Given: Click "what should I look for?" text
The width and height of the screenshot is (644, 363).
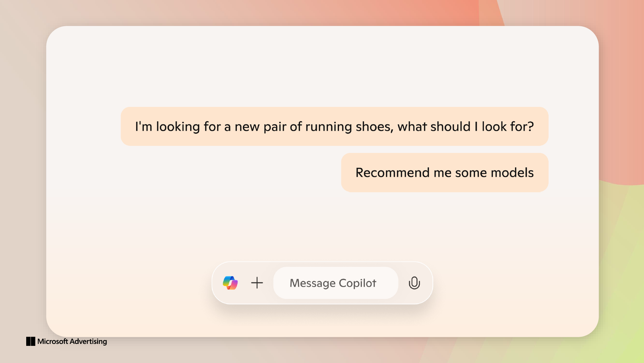Looking at the screenshot, I should (465, 127).
